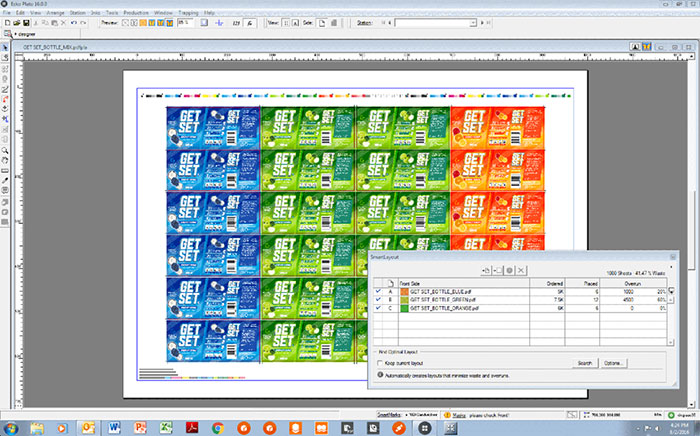The height and width of the screenshot is (436, 700).
Task: Select the hand pan tool in left toolbox
Action: [5, 160]
